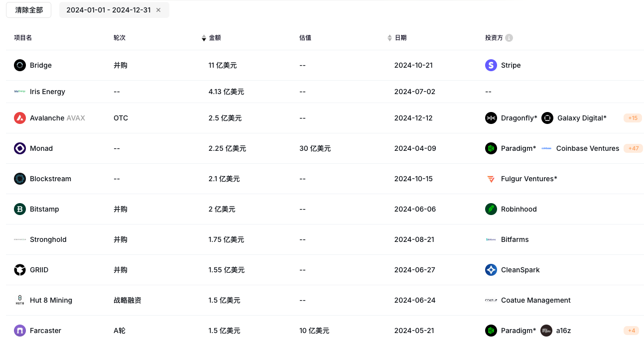Screen dimensions: 644x342
Task: Click the GRIID logo icon
Action: [x=20, y=270]
